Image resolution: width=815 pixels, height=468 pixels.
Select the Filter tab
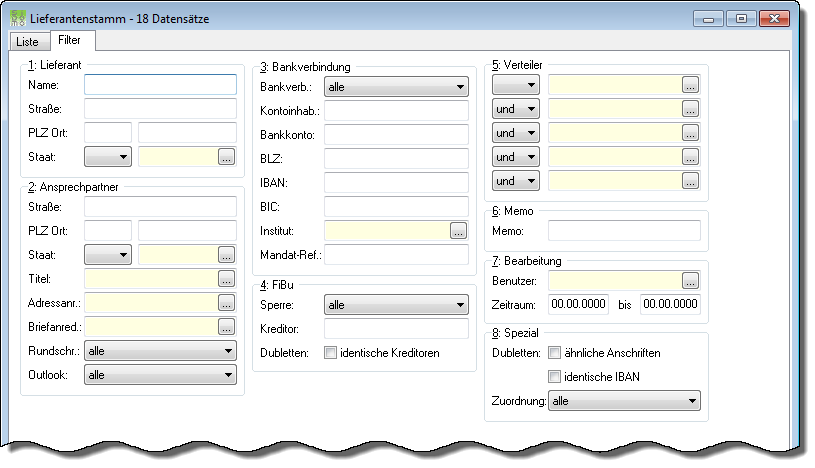tap(70, 40)
